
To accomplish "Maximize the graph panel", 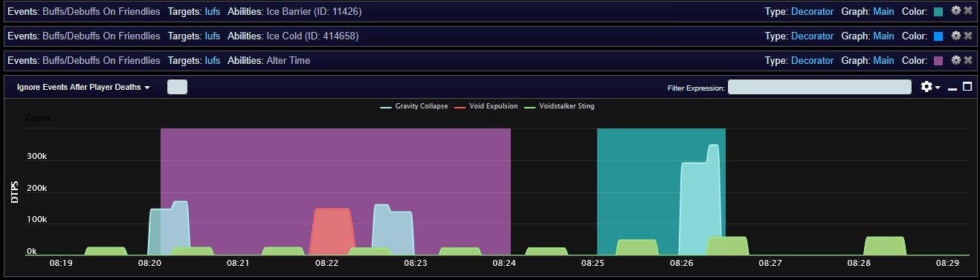I will (967, 86).
